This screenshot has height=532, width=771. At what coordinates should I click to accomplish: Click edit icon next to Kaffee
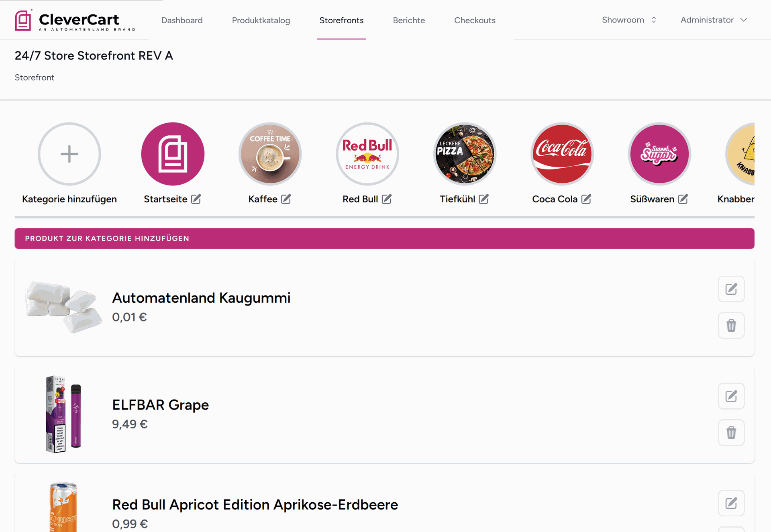click(x=286, y=199)
